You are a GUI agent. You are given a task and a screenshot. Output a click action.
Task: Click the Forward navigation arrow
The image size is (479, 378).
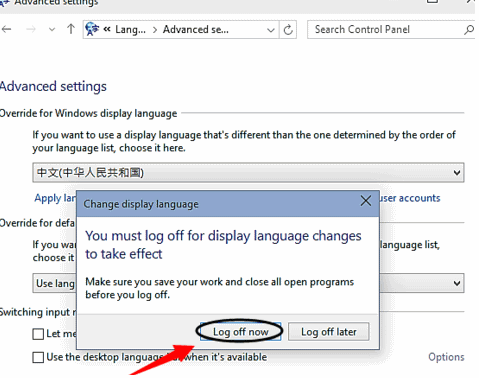31,29
